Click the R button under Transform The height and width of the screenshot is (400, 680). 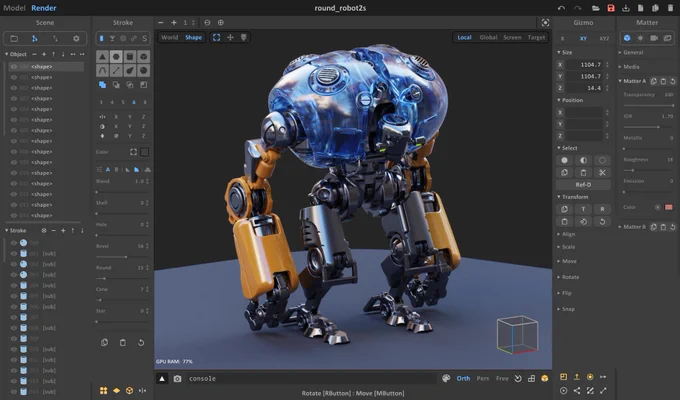(x=602, y=209)
